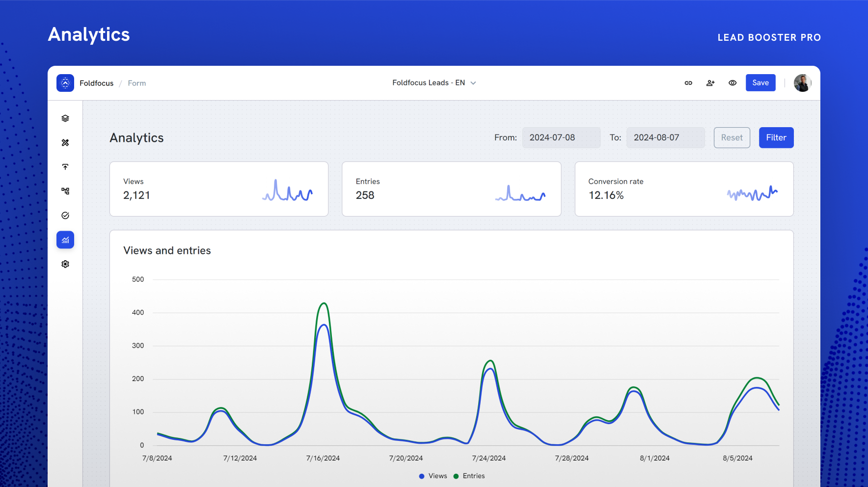The height and width of the screenshot is (487, 868).
Task: Toggle form preview with the eye icon
Action: point(732,82)
